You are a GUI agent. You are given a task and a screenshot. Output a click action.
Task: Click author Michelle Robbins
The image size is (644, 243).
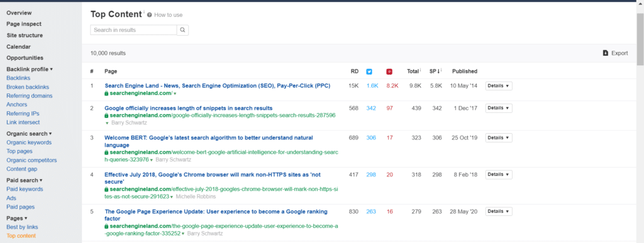click(196, 197)
